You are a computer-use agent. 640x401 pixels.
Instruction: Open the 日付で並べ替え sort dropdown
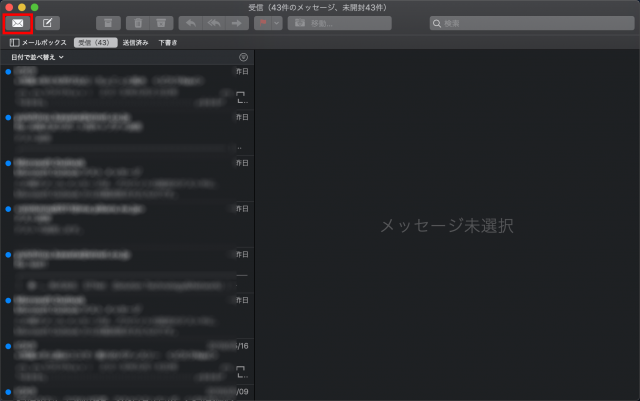(x=37, y=58)
